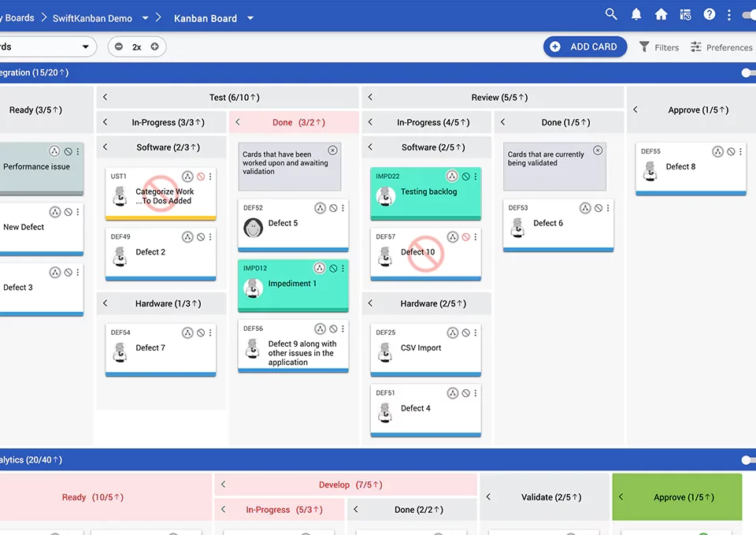Image resolution: width=756 pixels, height=535 pixels.
Task: Open three-dot menu on UST1 card
Action: click(211, 176)
